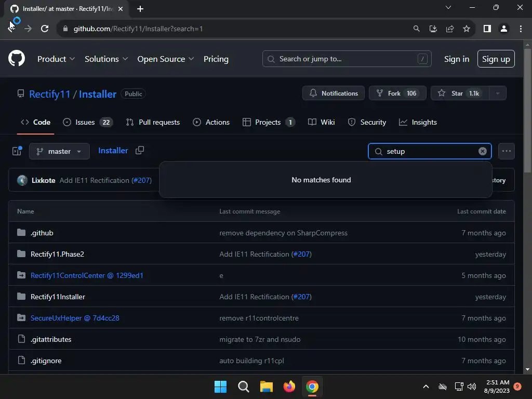Viewport: 532px width, 399px height.
Task: Expand the Product menu
Action: [x=56, y=59]
